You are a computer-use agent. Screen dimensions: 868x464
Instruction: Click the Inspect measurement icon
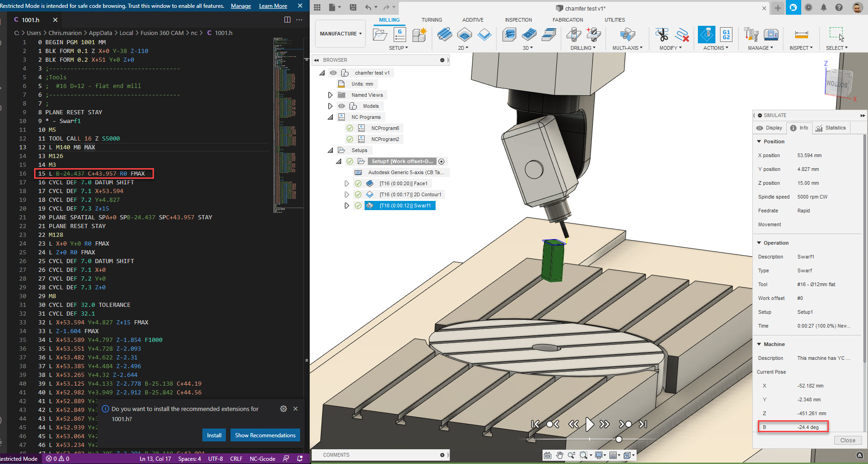[801, 34]
